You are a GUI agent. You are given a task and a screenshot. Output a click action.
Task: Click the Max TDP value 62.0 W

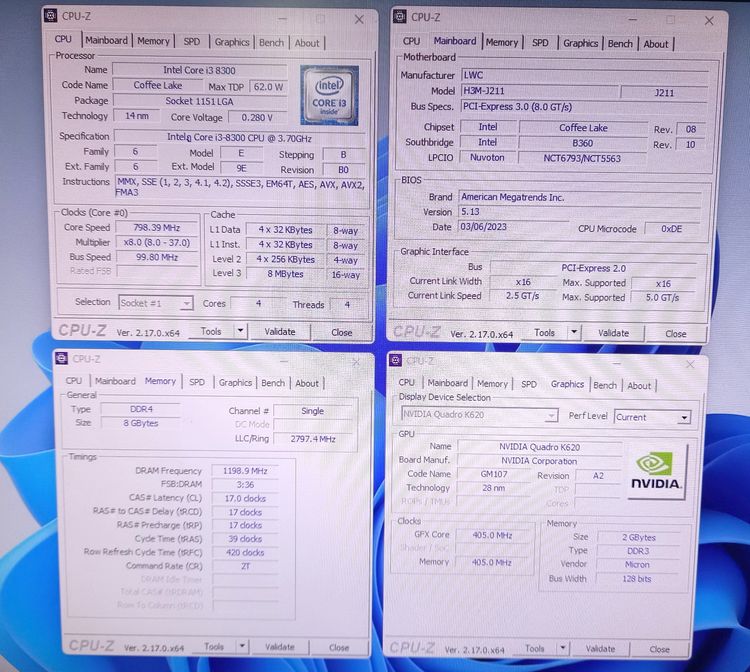(x=268, y=87)
